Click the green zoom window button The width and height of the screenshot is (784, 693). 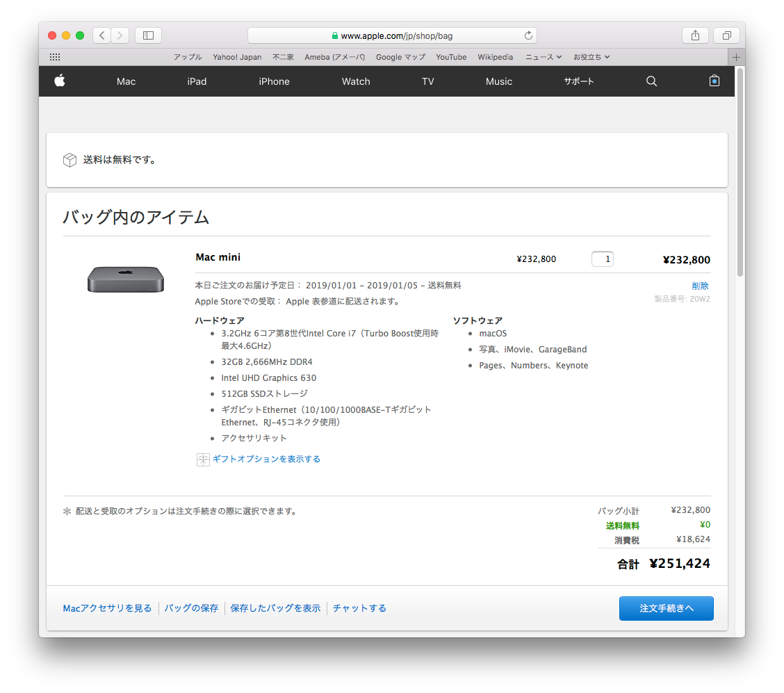tap(80, 35)
